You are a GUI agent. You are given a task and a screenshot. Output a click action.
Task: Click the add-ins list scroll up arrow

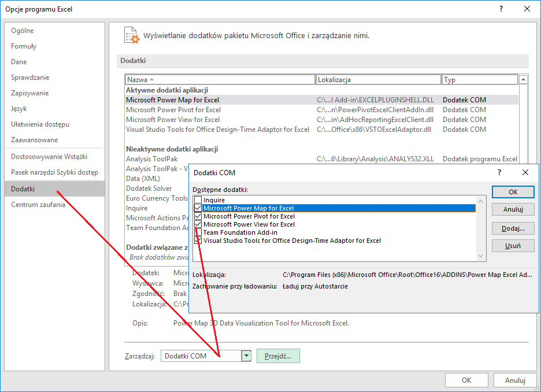523,79
